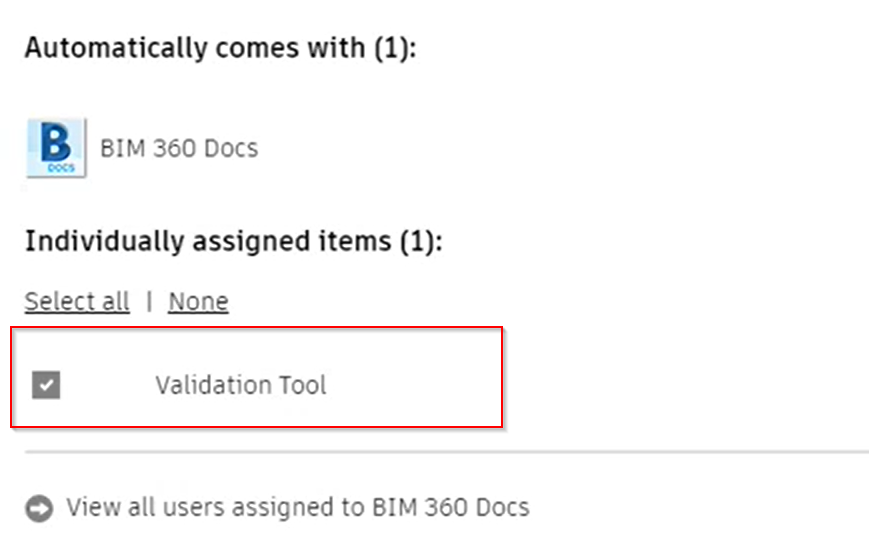
Task: Open View all users assigned to BIM 360 Docs
Action: coord(297,507)
